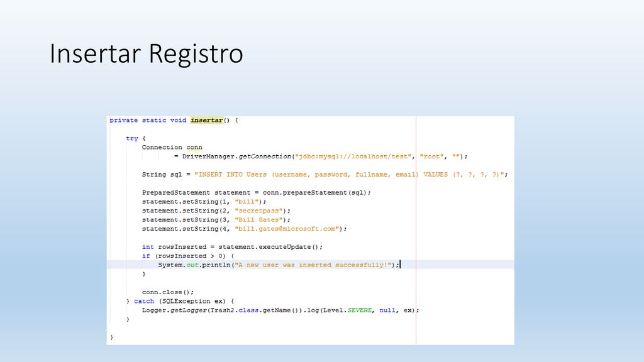Click the "null" keyword in the log call
The image size is (644, 362).
(387, 310)
